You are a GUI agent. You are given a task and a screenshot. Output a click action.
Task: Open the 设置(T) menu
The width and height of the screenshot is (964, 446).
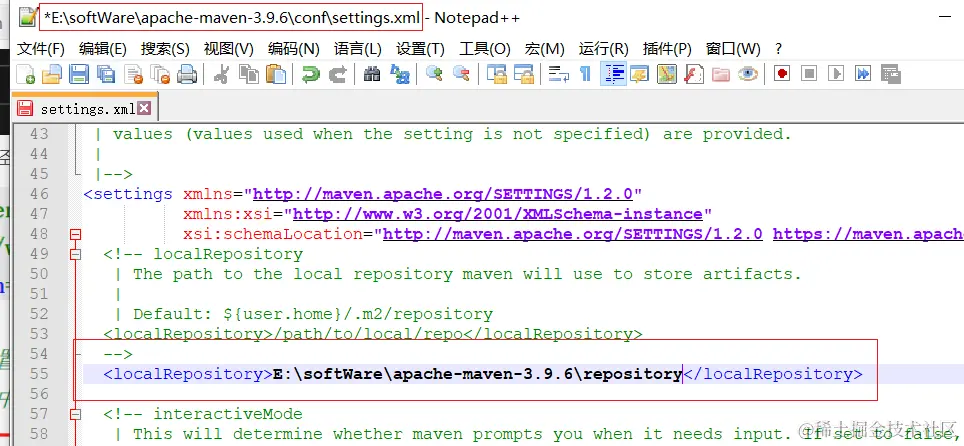click(421, 49)
